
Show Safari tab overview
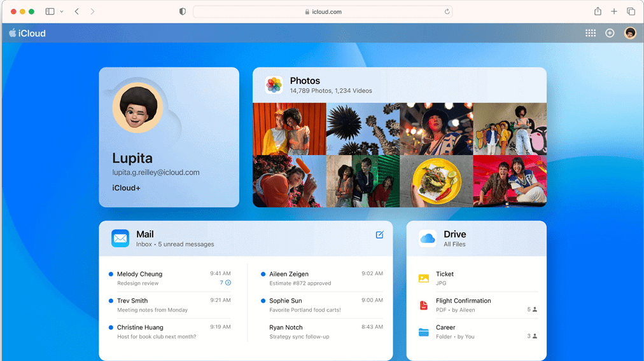[x=631, y=11]
